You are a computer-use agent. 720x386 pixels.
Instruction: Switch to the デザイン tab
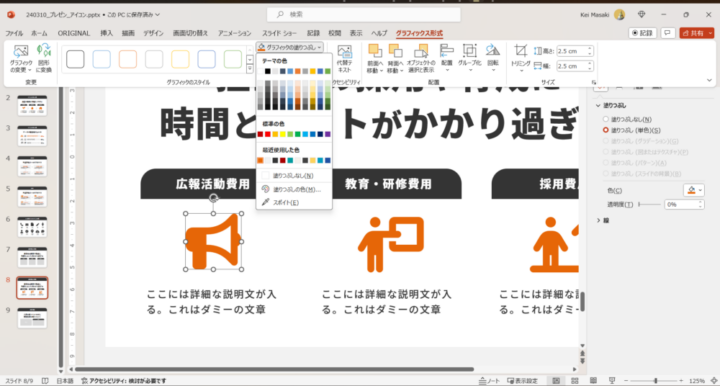point(153,33)
